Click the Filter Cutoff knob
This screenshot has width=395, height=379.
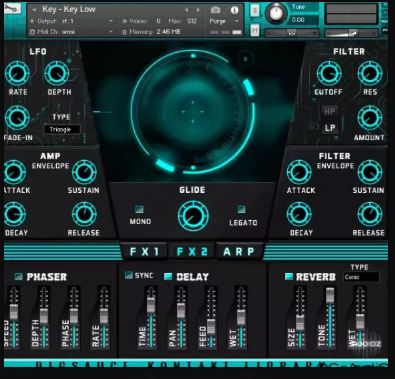329,74
